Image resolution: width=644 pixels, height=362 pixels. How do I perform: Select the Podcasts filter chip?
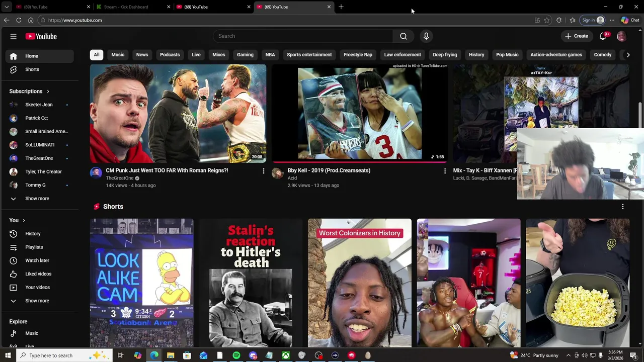170,55
